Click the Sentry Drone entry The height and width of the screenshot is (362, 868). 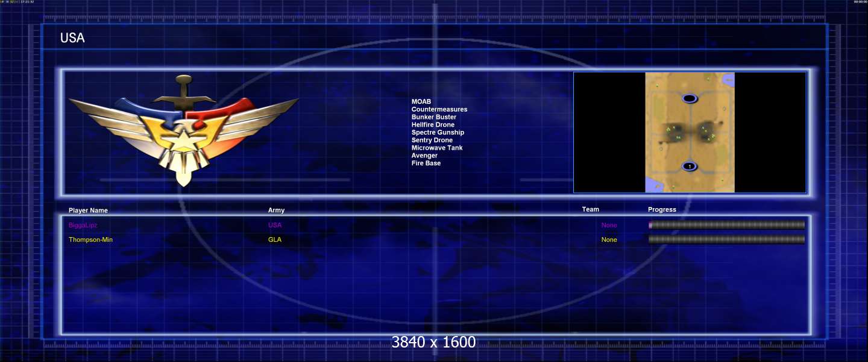click(x=432, y=140)
